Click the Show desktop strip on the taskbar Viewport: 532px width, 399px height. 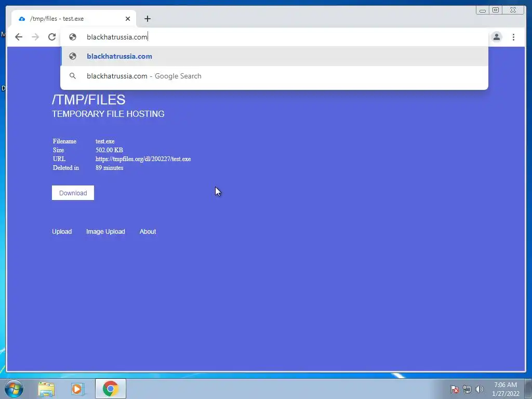coord(528,389)
